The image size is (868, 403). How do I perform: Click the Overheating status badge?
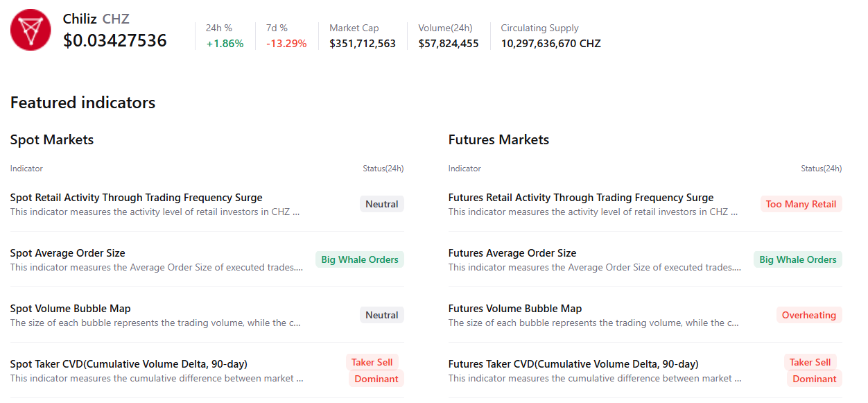pos(808,315)
